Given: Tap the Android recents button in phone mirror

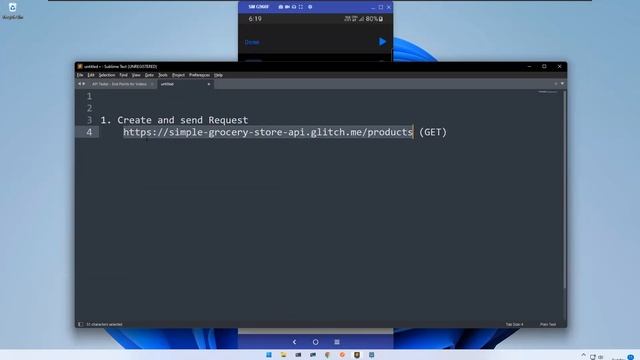Looking at the screenshot, I should (x=337, y=342).
